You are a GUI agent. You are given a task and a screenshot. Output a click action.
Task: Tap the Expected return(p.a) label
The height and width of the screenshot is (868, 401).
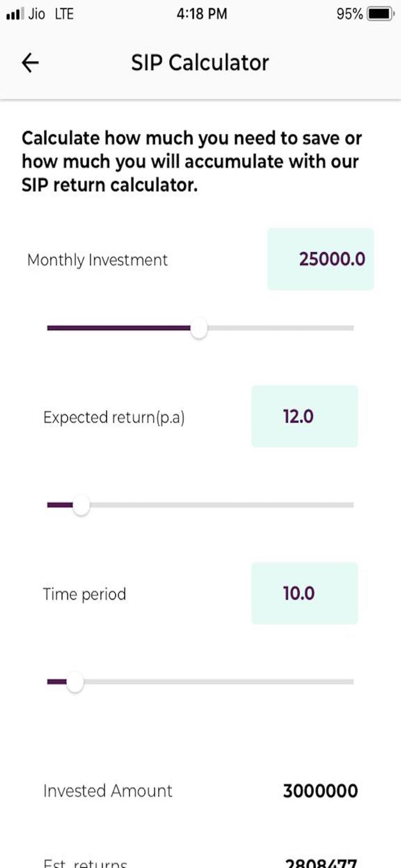click(x=114, y=417)
